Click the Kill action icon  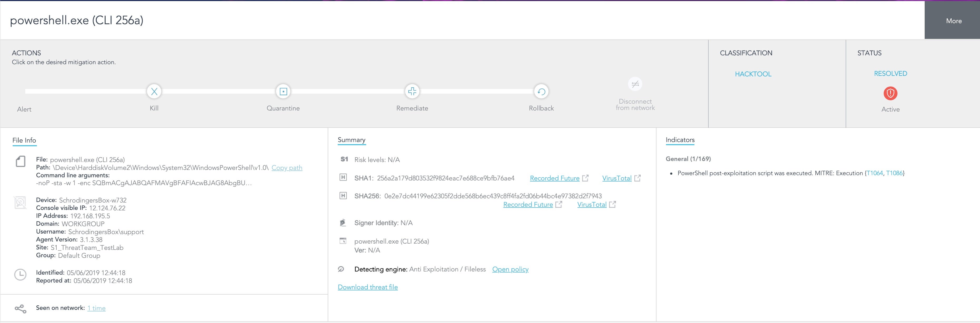(154, 91)
